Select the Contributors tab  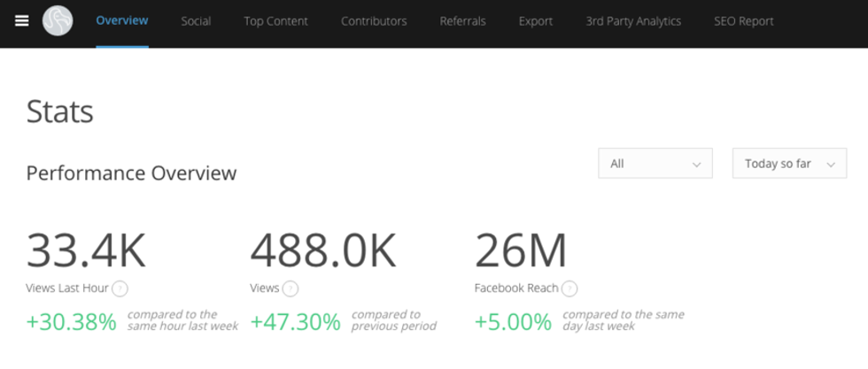374,21
